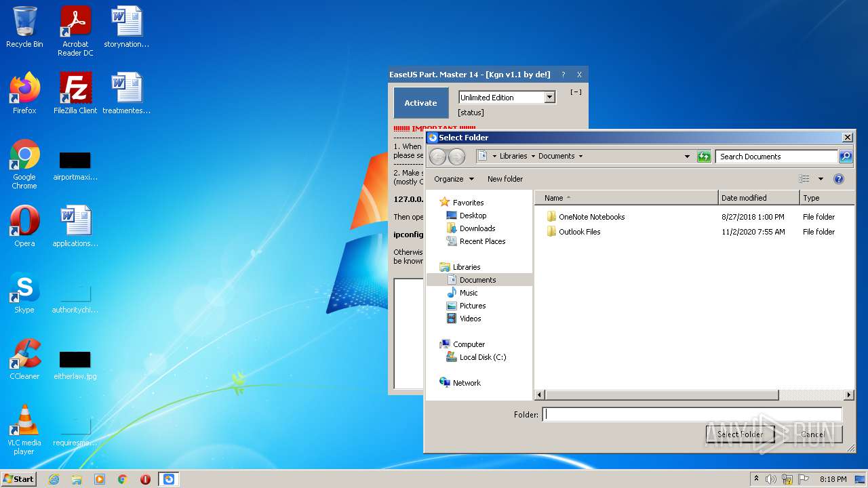Click the Back arrow in Select Folder
Screen dimensions: 868x488
(x=438, y=157)
